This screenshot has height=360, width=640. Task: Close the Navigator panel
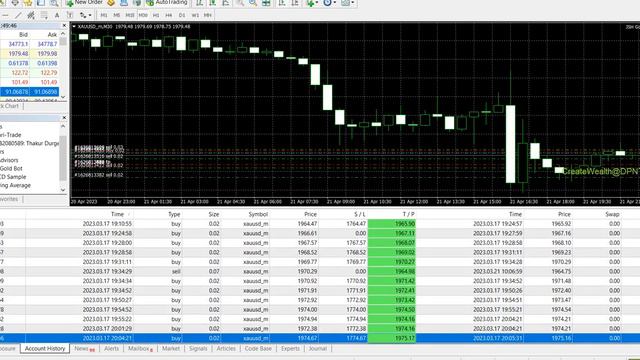(x=64, y=118)
